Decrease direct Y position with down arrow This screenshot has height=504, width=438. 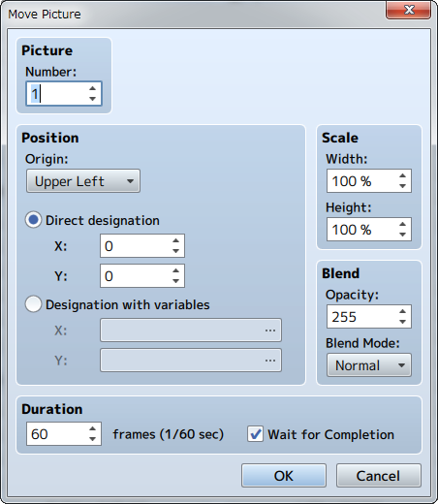[x=175, y=281]
